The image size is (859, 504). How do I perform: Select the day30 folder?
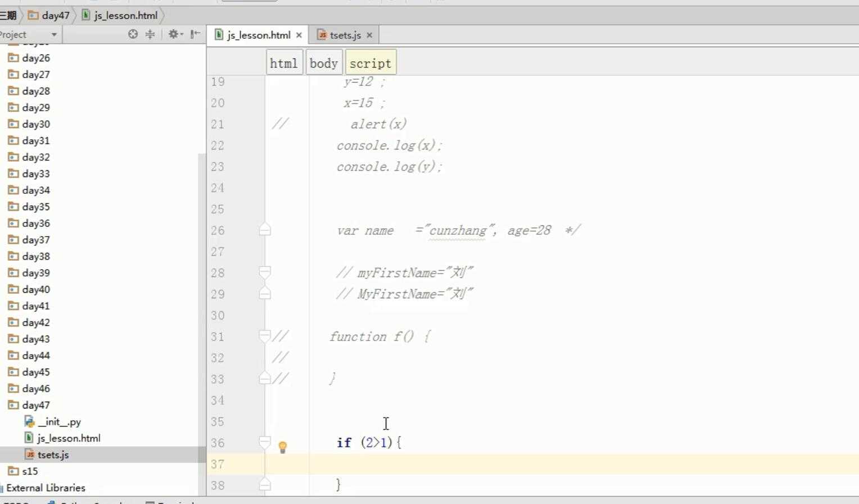tap(36, 124)
